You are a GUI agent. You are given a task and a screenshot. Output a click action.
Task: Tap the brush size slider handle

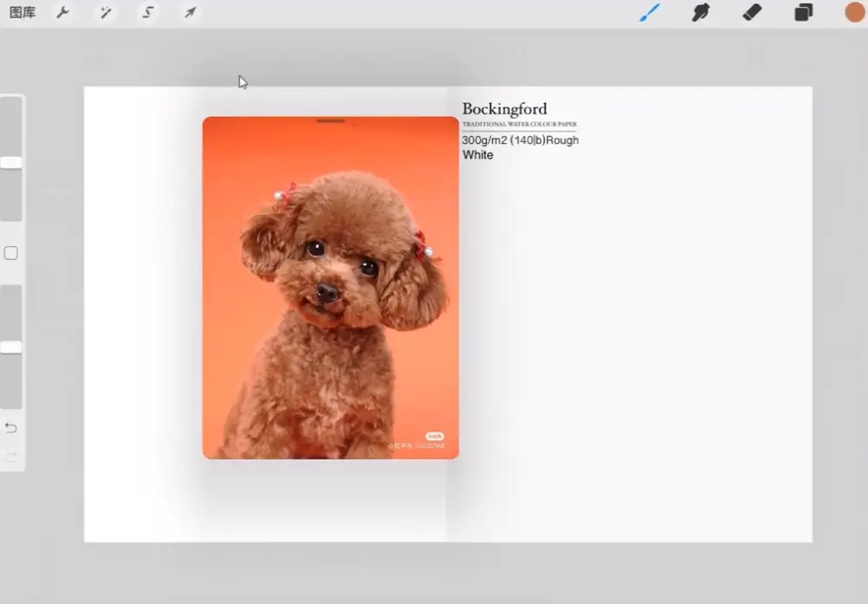coord(11,162)
